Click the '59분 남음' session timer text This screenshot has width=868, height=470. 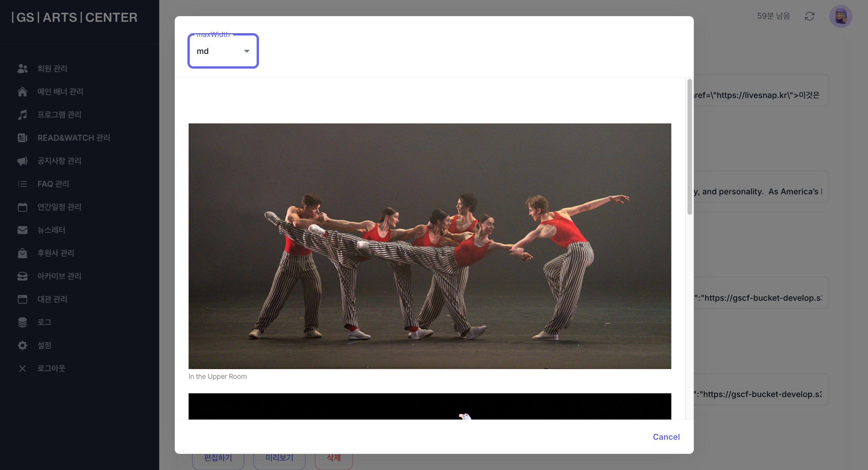[x=773, y=16]
